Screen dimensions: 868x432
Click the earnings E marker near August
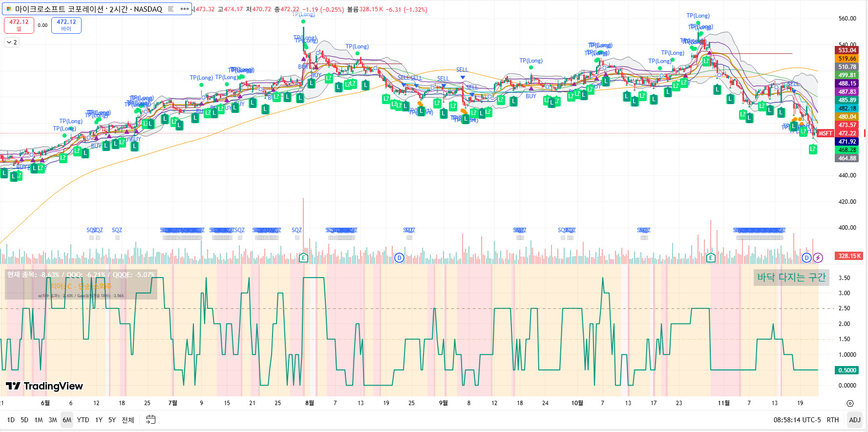[303, 258]
